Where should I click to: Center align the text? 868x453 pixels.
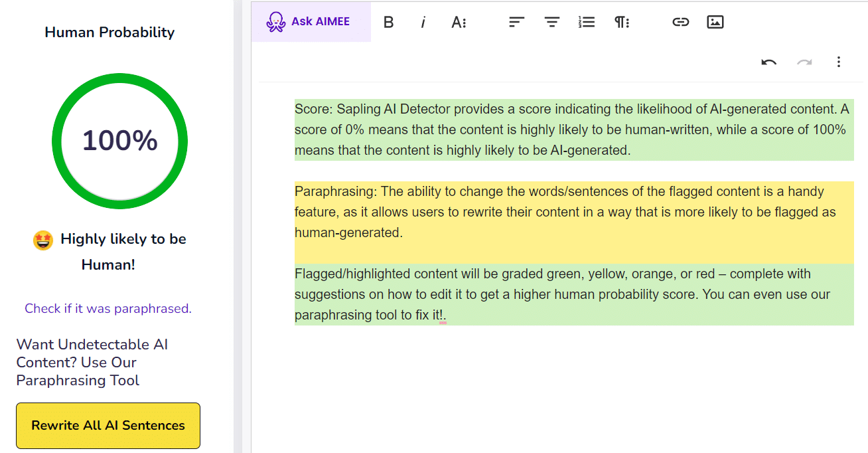(x=551, y=22)
